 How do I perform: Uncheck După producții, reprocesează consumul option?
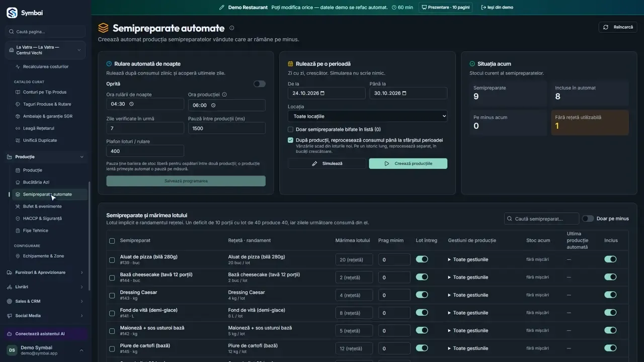[x=290, y=140]
